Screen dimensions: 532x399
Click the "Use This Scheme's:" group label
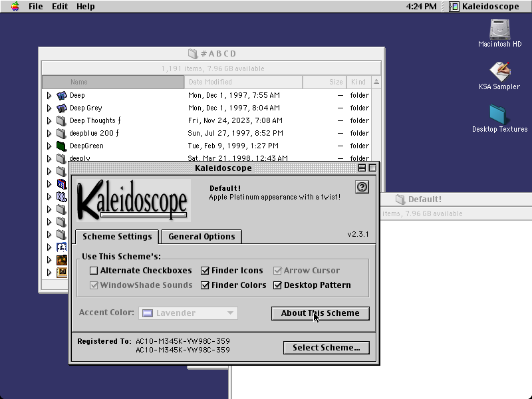coord(122,256)
